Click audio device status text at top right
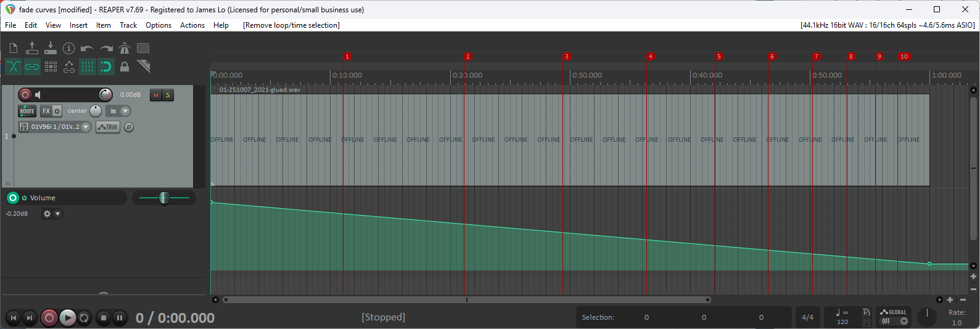The image size is (980, 329). [887, 25]
